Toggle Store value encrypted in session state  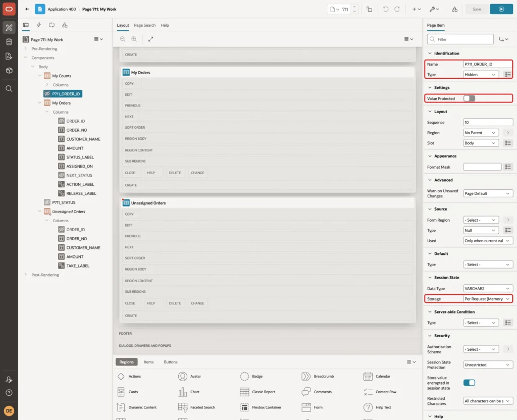pos(469,383)
